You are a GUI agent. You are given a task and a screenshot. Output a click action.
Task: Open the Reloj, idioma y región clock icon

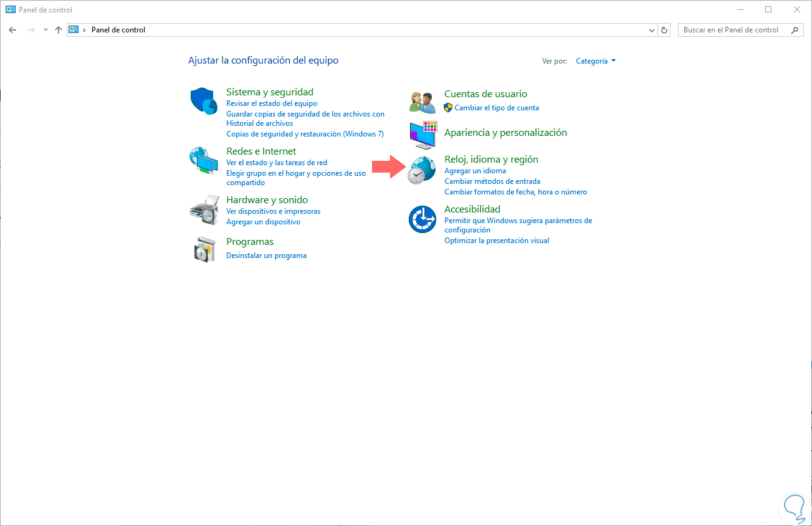click(422, 170)
